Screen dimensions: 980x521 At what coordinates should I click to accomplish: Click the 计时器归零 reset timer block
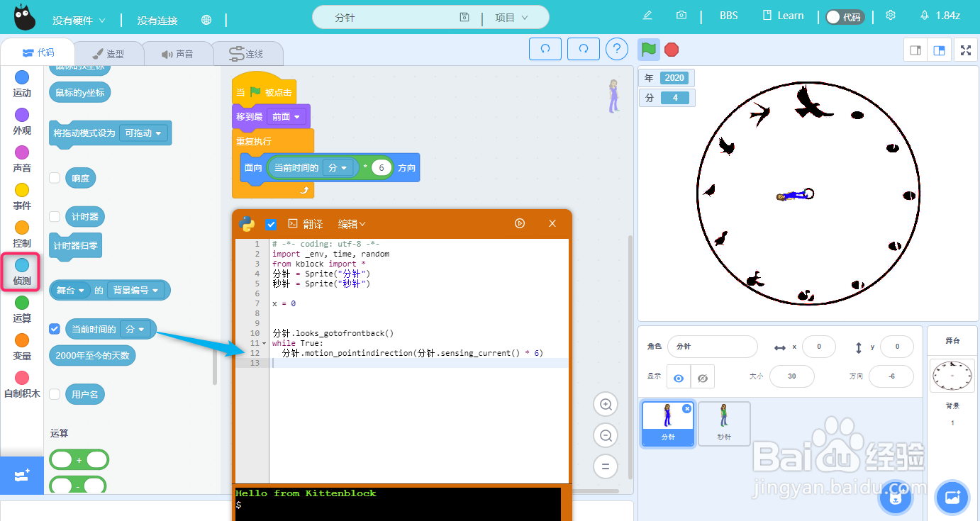click(x=75, y=246)
